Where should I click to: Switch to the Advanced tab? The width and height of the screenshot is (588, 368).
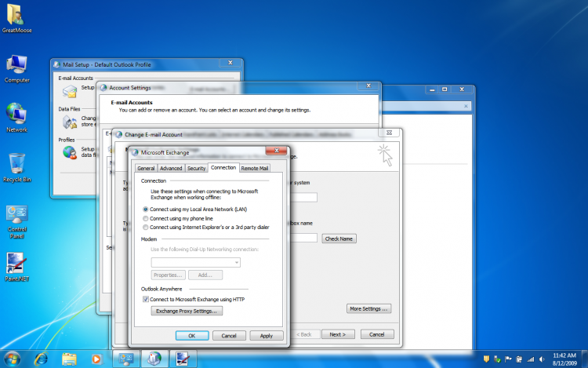[x=171, y=169]
